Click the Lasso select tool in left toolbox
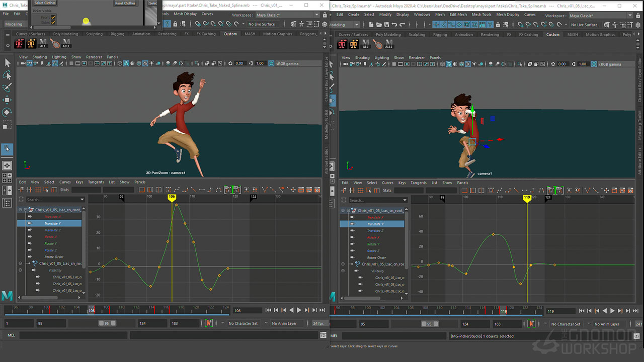Viewport: 644px width, 362px height. 7,75
